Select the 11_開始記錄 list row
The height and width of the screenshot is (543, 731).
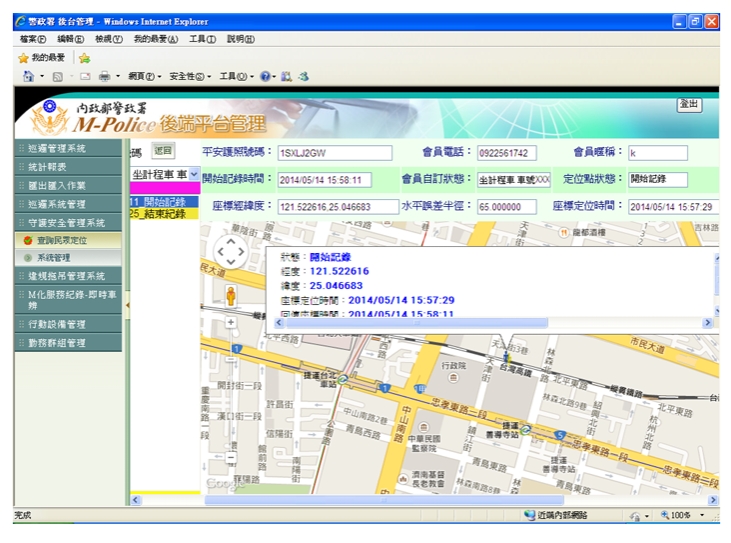pos(164,202)
